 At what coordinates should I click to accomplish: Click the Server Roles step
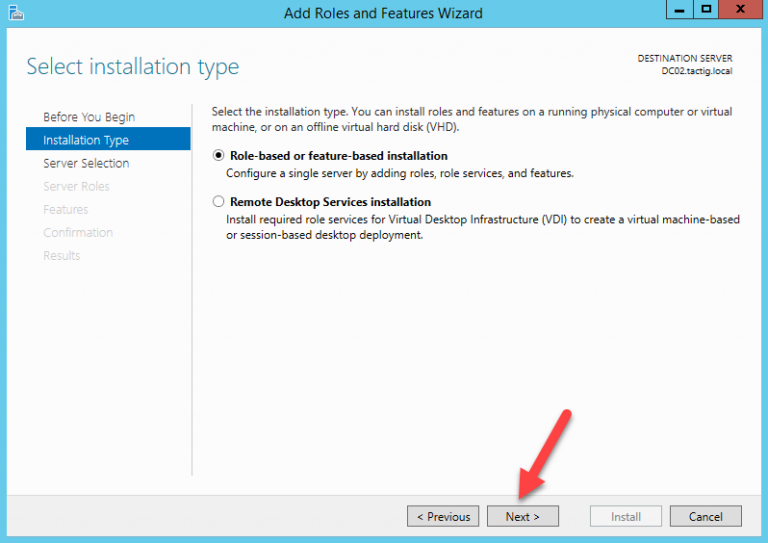pos(76,186)
